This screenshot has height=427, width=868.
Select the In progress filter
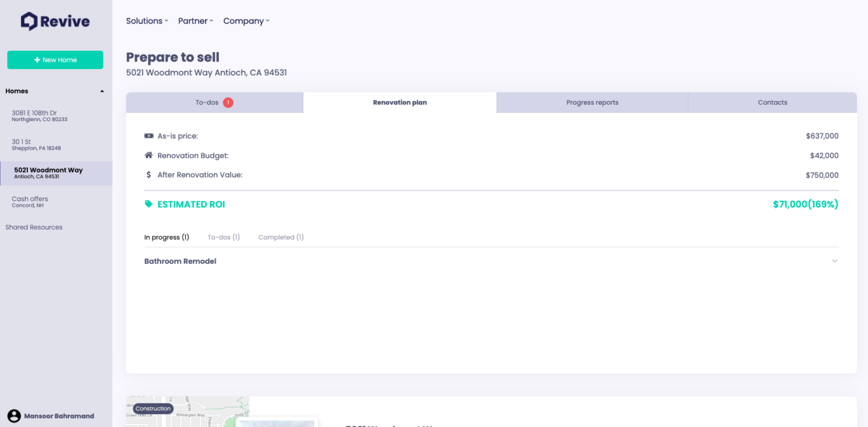tap(166, 236)
